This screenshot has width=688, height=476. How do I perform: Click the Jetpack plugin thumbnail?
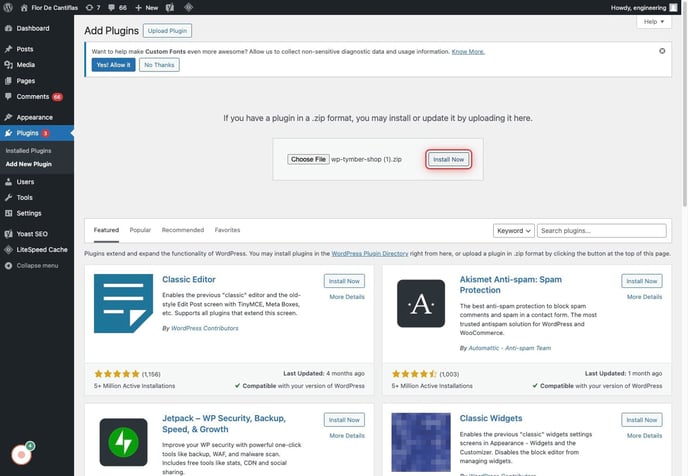(x=124, y=440)
